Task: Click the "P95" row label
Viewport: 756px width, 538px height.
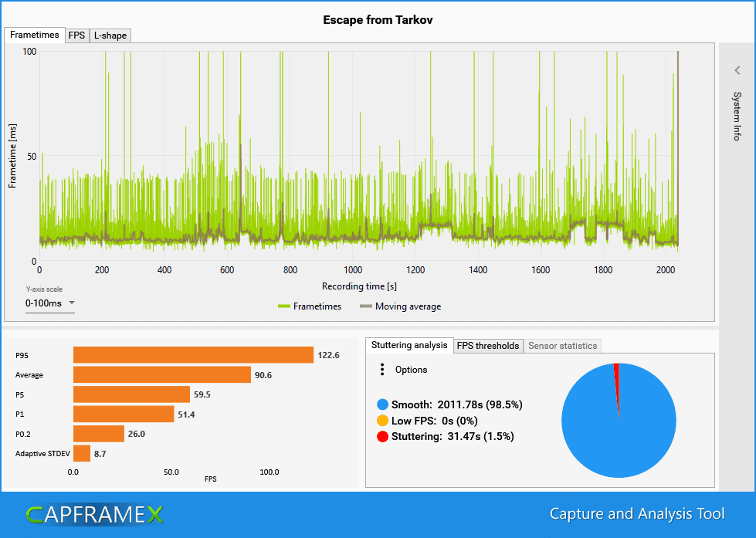Action: pos(22,356)
